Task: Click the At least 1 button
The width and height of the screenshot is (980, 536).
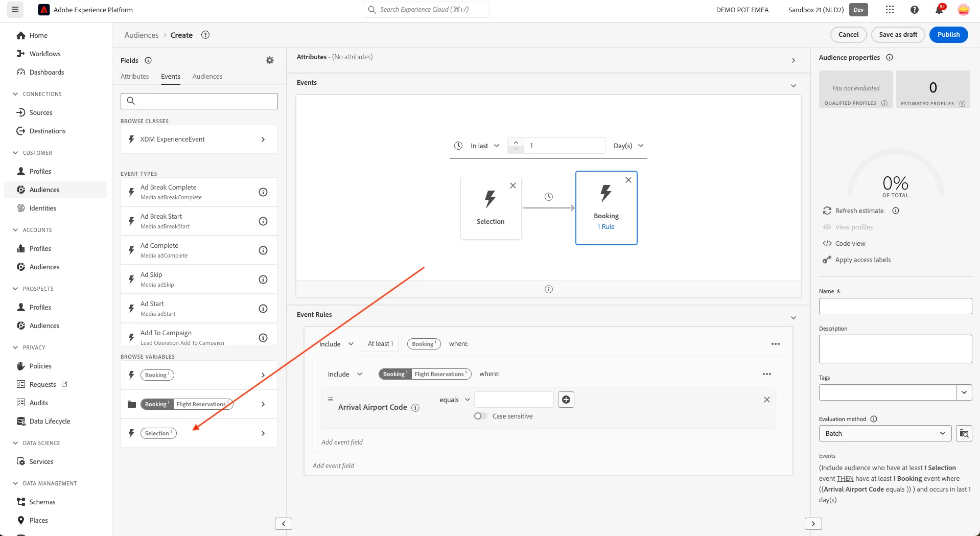Action: [381, 344]
